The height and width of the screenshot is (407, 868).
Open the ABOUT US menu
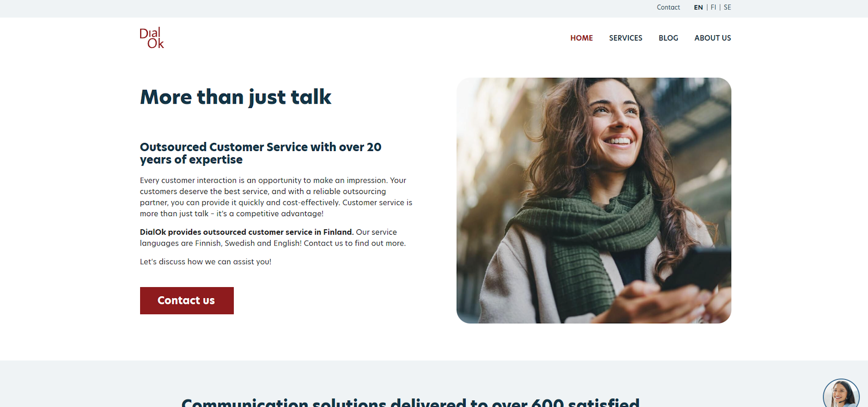[712, 38]
